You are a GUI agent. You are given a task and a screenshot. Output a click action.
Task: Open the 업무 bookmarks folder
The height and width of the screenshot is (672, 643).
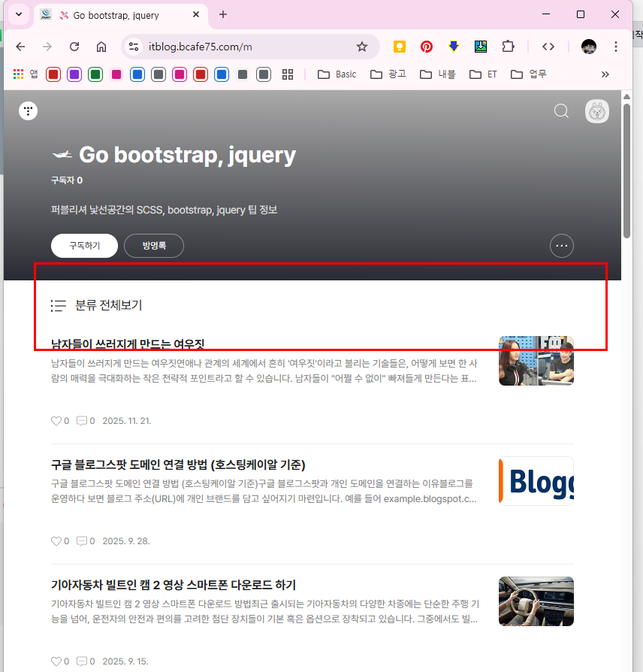(529, 74)
